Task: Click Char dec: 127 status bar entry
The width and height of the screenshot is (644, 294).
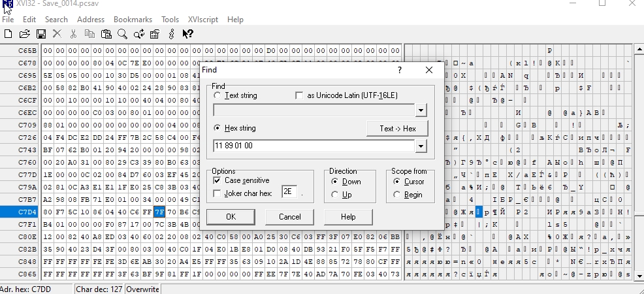Action: [x=99, y=289]
